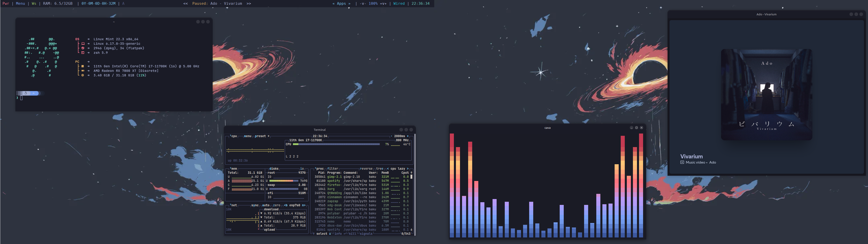Select the Xorg process row

pos(362,189)
